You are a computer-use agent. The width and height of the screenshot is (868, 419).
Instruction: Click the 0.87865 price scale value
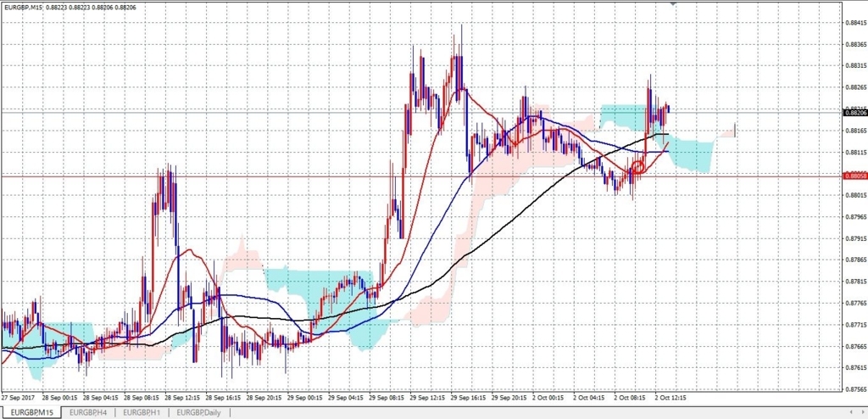(854, 260)
